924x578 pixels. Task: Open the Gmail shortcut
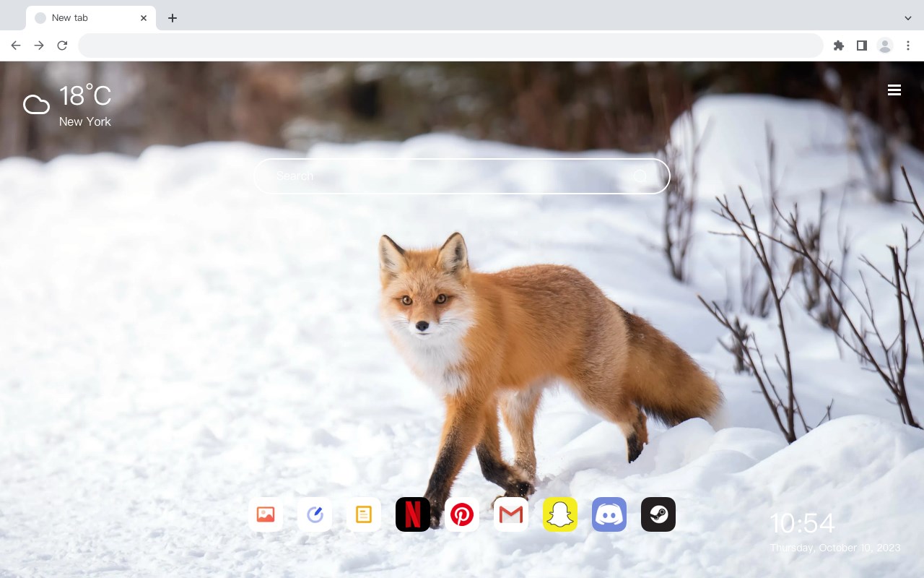[x=511, y=514]
